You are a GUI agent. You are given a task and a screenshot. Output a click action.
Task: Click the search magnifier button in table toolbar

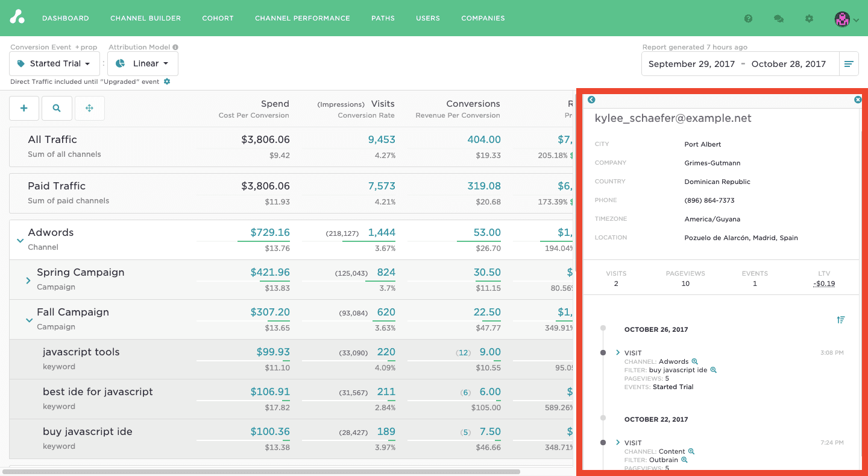tap(57, 108)
